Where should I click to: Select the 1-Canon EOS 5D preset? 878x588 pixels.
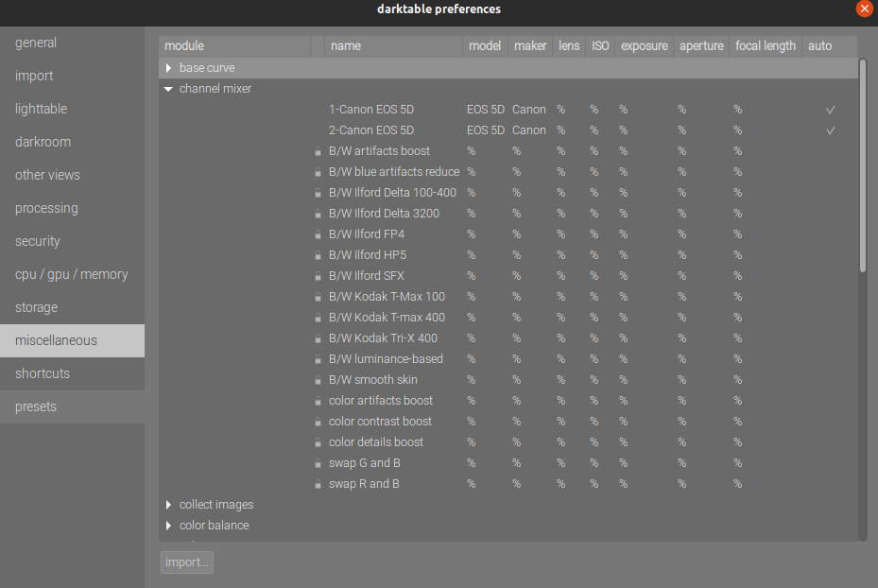(x=371, y=110)
